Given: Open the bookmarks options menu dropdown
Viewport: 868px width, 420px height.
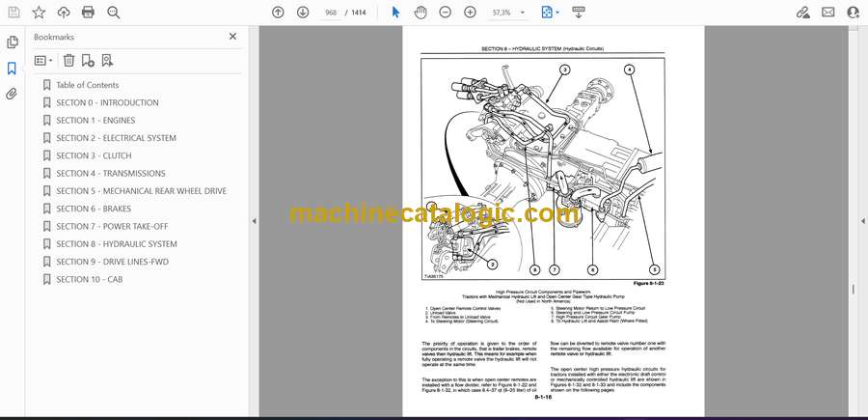Looking at the screenshot, I should [43, 61].
